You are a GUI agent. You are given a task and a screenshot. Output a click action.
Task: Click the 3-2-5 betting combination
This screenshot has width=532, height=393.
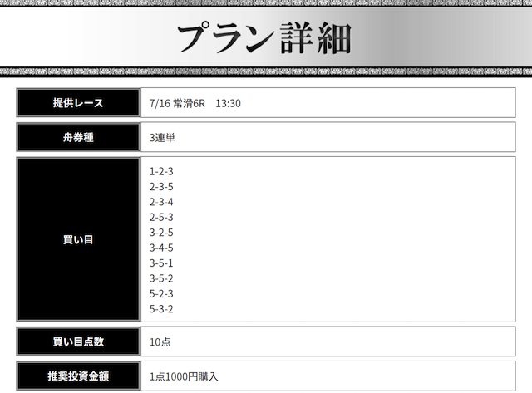point(161,233)
